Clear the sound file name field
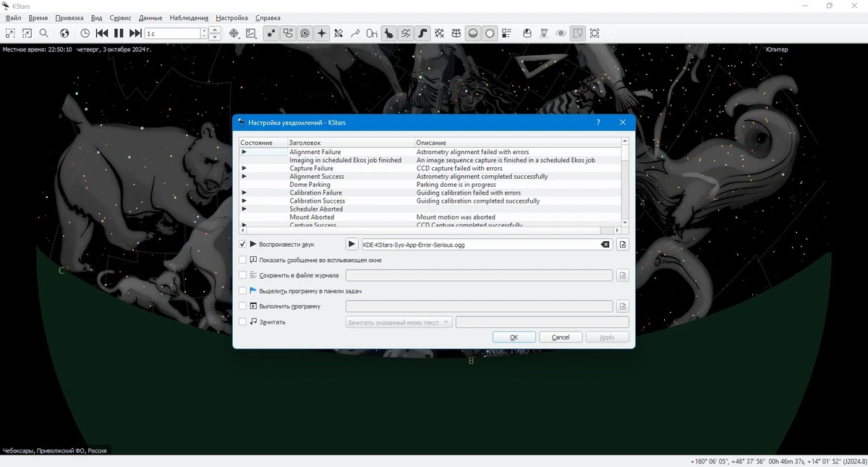 605,245
